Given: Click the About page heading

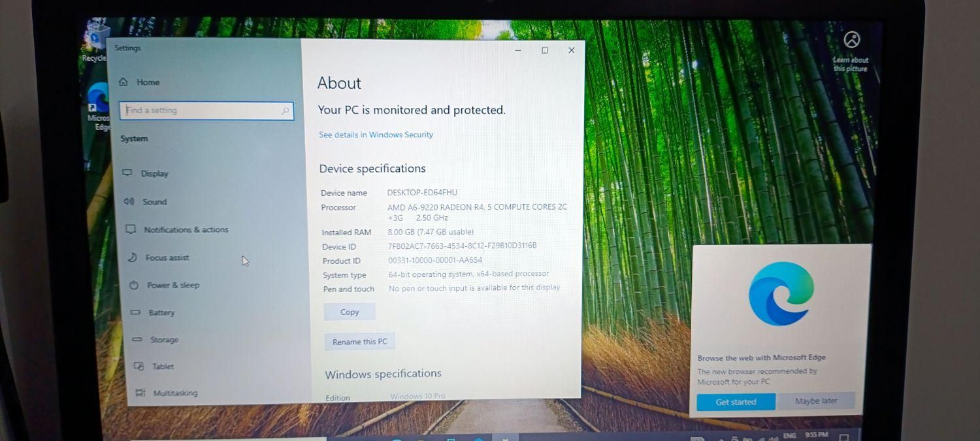Looking at the screenshot, I should pos(339,83).
